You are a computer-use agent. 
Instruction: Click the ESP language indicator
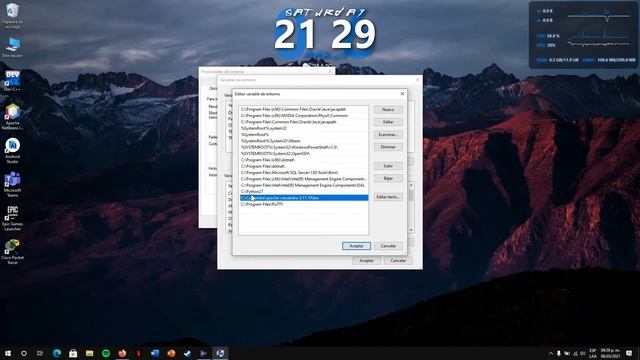[593, 353]
